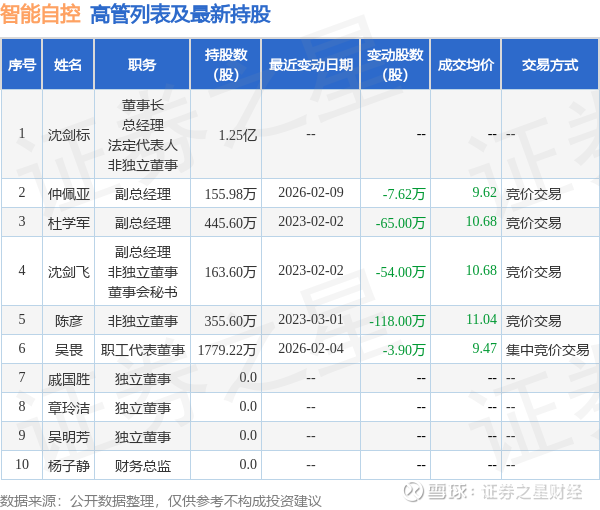This screenshot has height=510, width=600.
Task: Click the name 吴畏
Action: pos(69,350)
